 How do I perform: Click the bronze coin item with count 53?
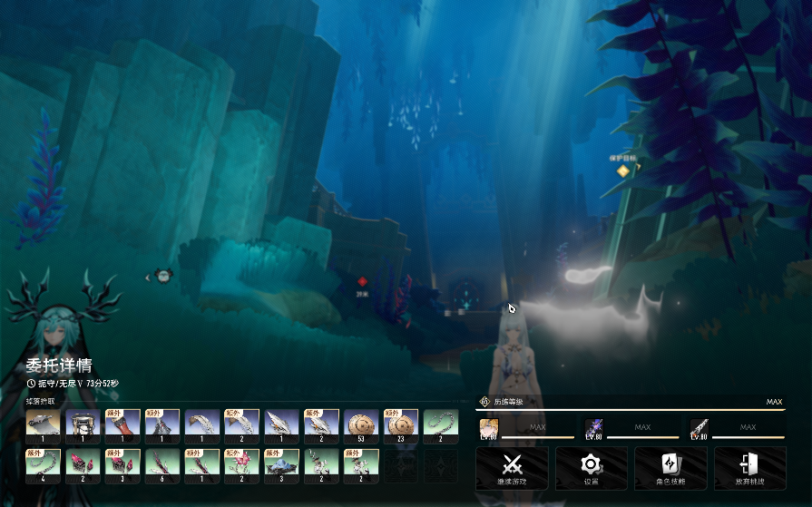click(x=361, y=425)
